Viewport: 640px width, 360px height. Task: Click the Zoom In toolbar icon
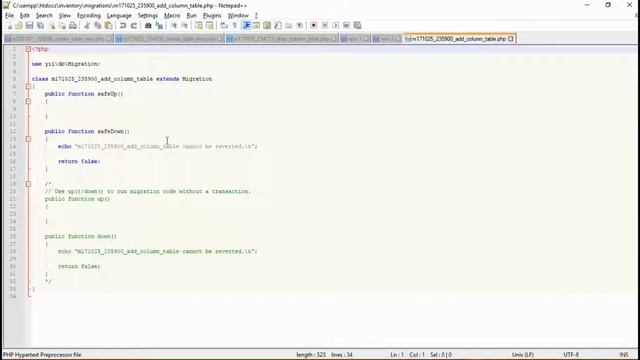point(173,26)
